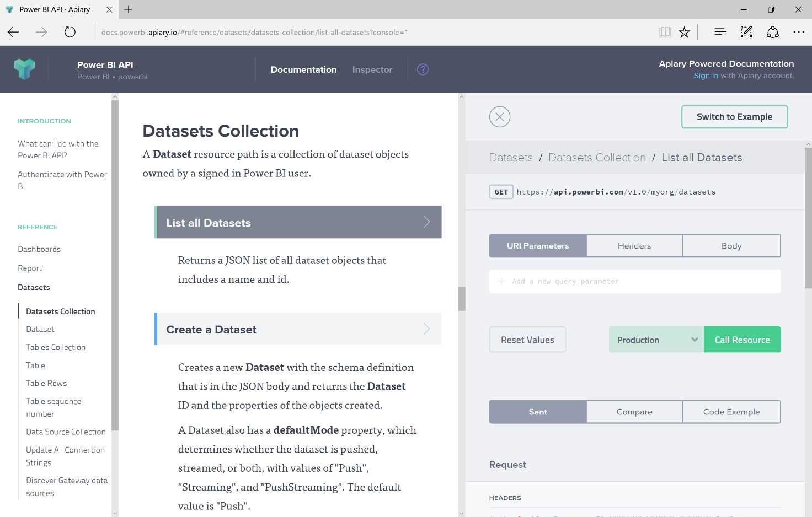The width and height of the screenshot is (812, 517).
Task: Close the API console with the X icon
Action: [499, 116]
